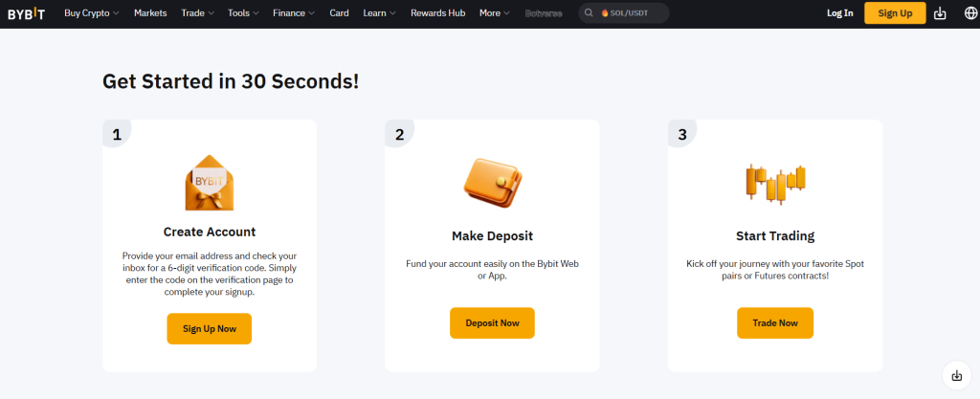Click the magnifier search icon
Screen dimensions: 980x399
(x=589, y=13)
